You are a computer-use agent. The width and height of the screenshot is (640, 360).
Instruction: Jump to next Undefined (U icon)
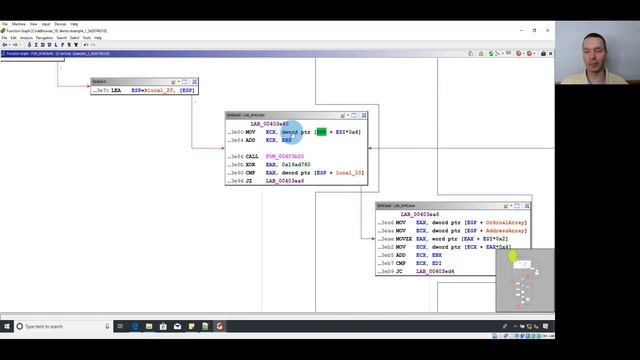49,45
